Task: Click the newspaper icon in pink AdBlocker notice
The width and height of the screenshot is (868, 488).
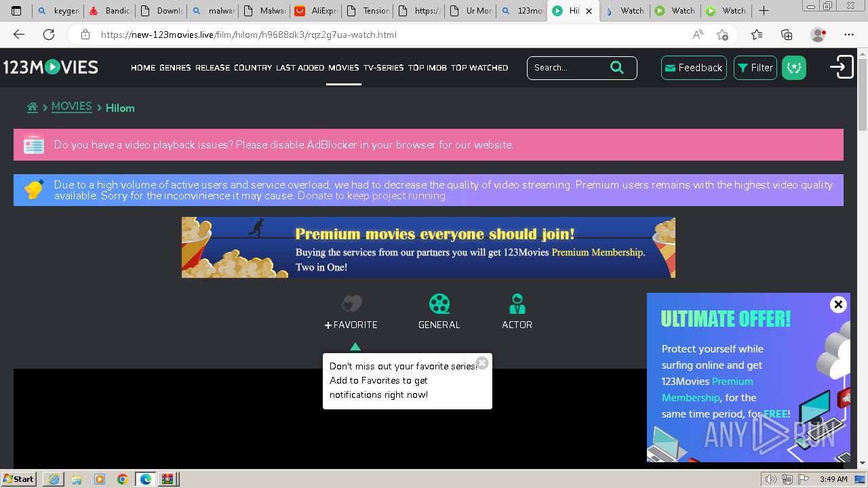Action: click(x=34, y=145)
